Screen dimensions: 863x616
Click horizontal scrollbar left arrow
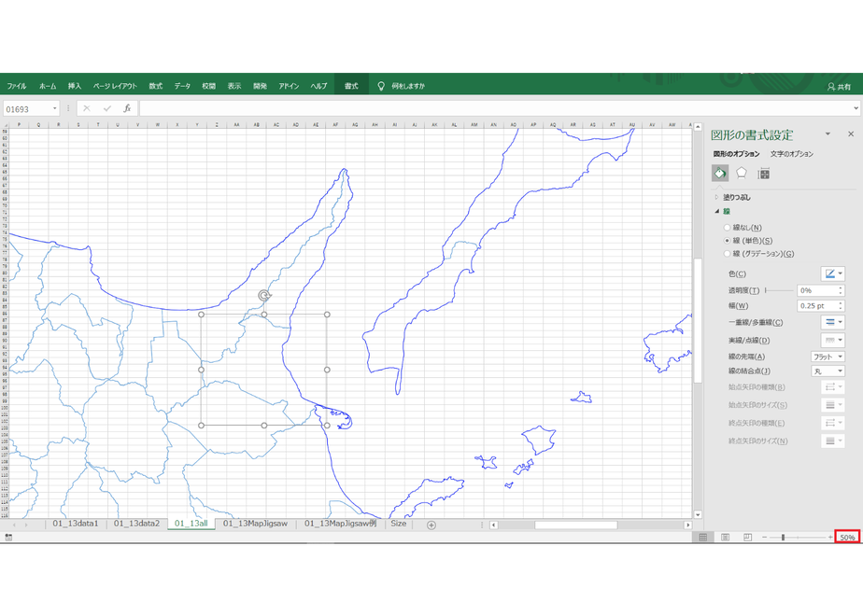(494, 525)
